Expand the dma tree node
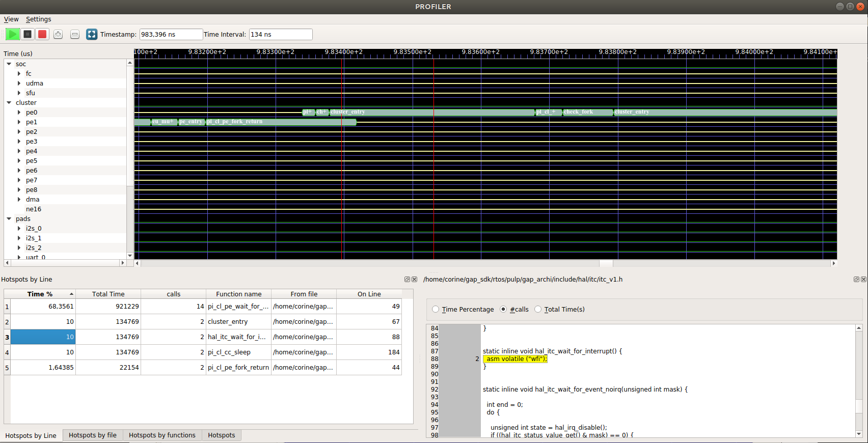The height and width of the screenshot is (443, 868). click(x=19, y=199)
